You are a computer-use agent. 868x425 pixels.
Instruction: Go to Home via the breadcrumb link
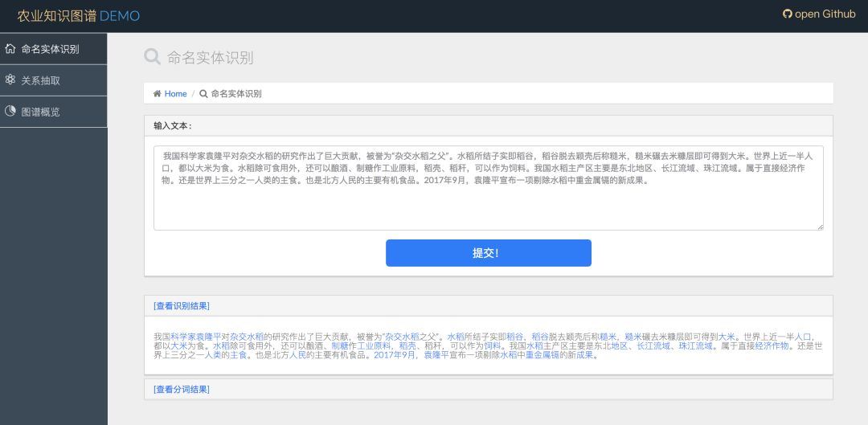(x=175, y=93)
